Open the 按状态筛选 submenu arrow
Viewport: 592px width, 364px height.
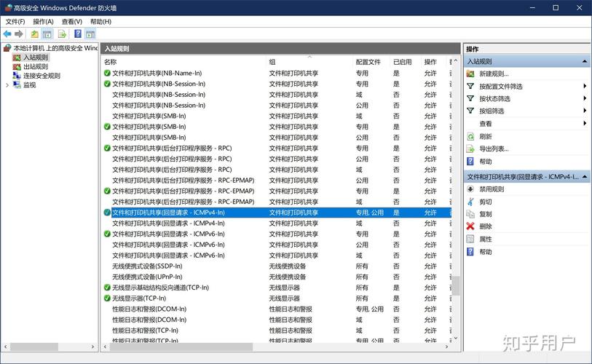[585, 98]
